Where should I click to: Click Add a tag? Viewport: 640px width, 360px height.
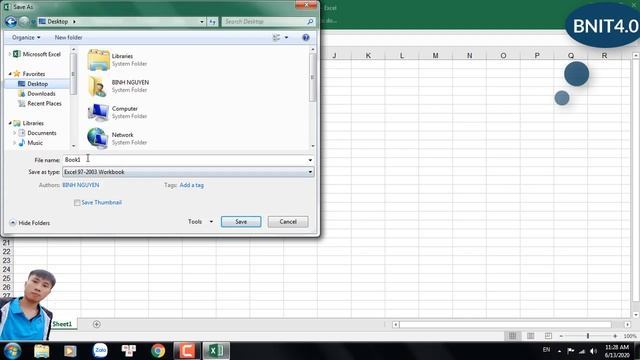point(191,185)
